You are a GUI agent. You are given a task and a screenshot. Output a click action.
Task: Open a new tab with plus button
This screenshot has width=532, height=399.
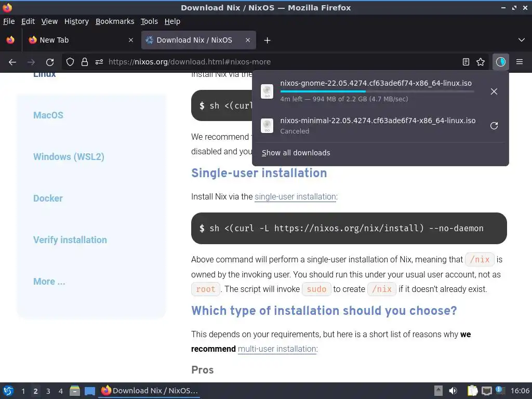(268, 41)
